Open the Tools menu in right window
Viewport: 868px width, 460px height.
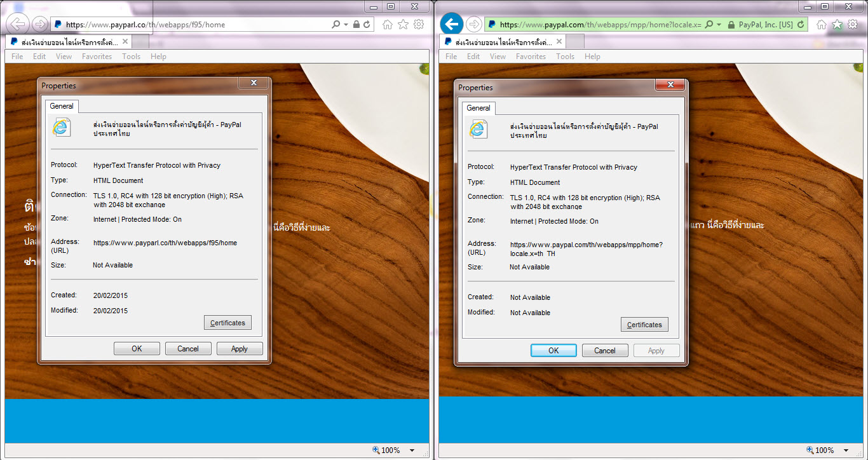[566, 57]
